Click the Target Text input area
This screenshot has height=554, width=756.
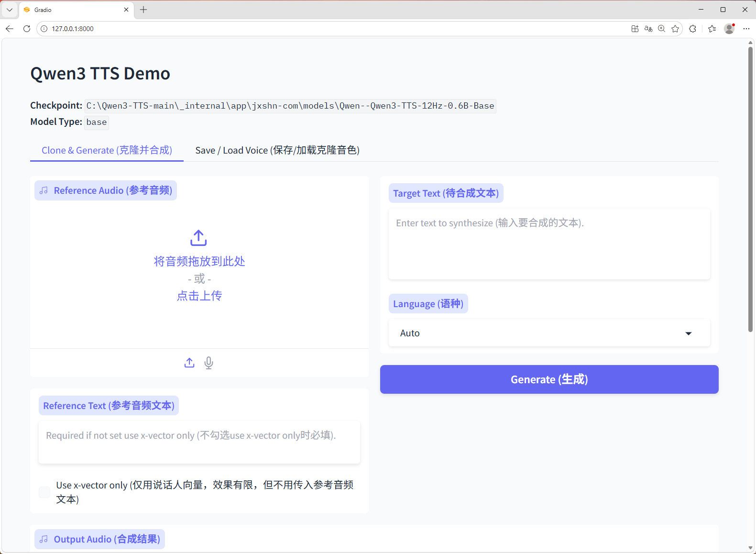(549, 244)
